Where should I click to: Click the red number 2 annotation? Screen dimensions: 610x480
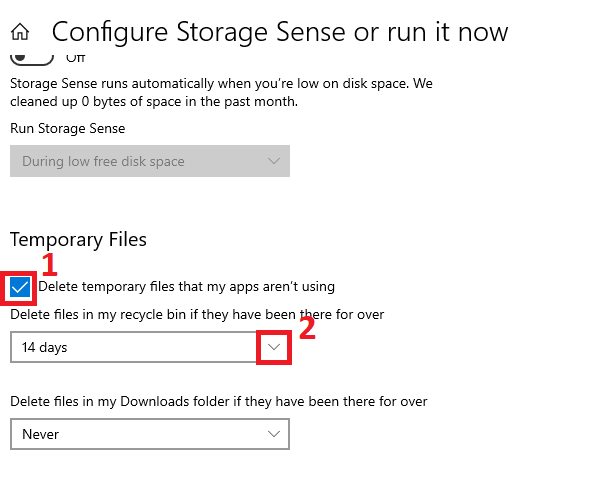point(308,328)
